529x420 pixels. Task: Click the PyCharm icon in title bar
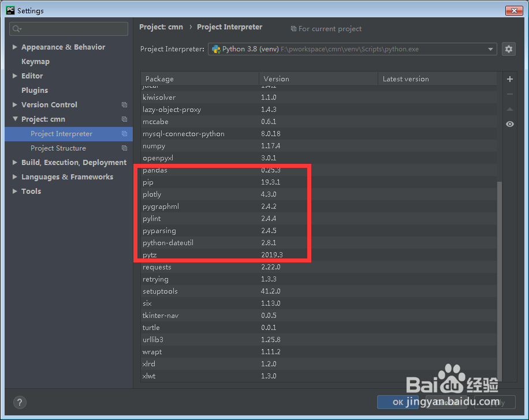[10, 10]
